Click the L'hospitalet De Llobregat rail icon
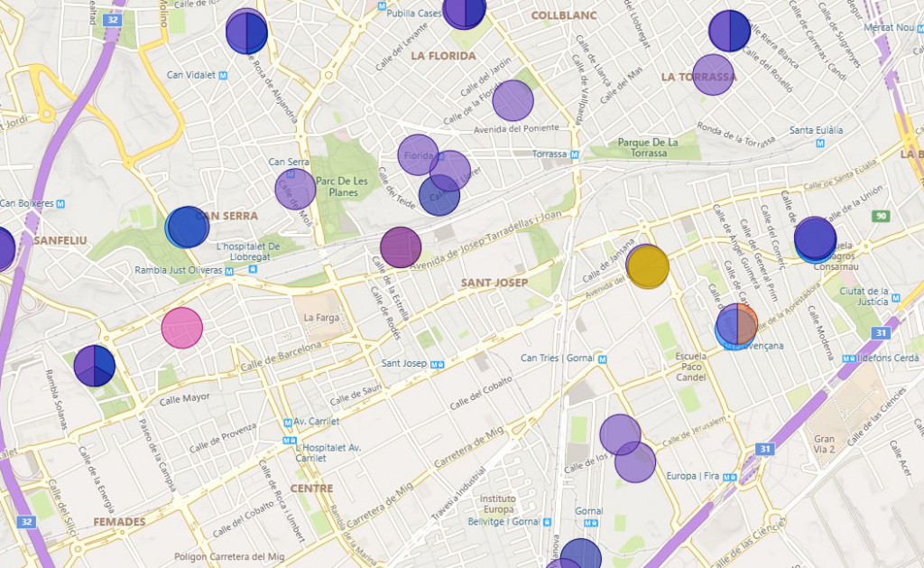Viewport: 924px width, 568px height. [253, 269]
